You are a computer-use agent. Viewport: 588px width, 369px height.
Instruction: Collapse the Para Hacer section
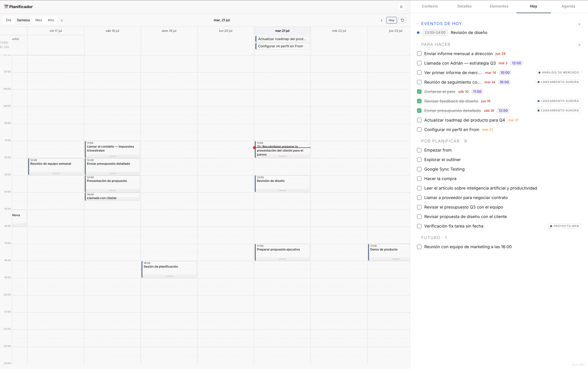click(x=435, y=44)
